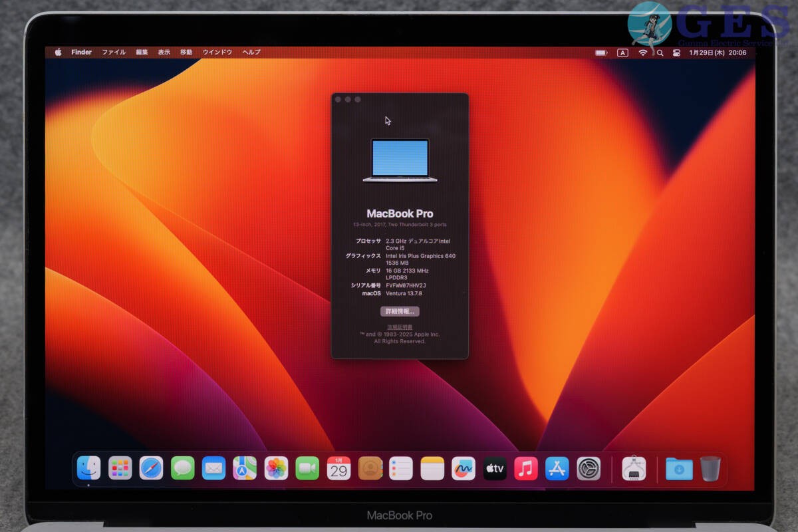798x532 pixels.
Task: Click the 詳細情報... button
Action: pyautogui.click(x=400, y=311)
